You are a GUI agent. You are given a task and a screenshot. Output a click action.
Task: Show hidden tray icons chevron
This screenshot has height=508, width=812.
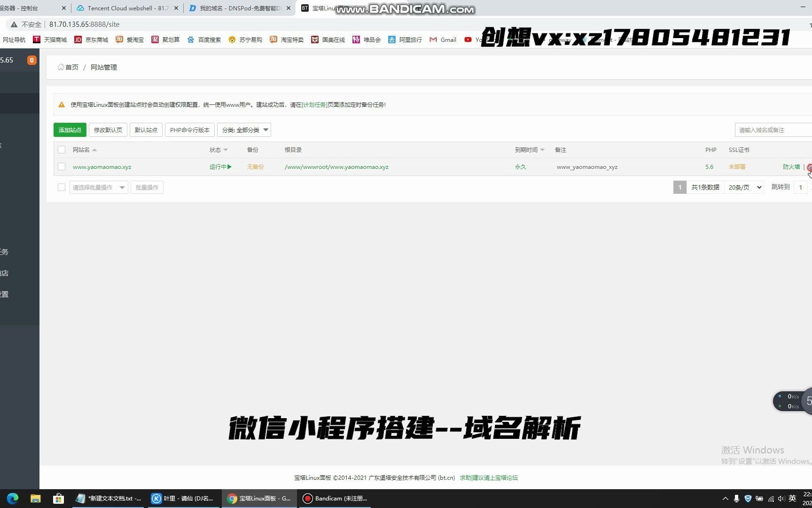tap(725, 499)
